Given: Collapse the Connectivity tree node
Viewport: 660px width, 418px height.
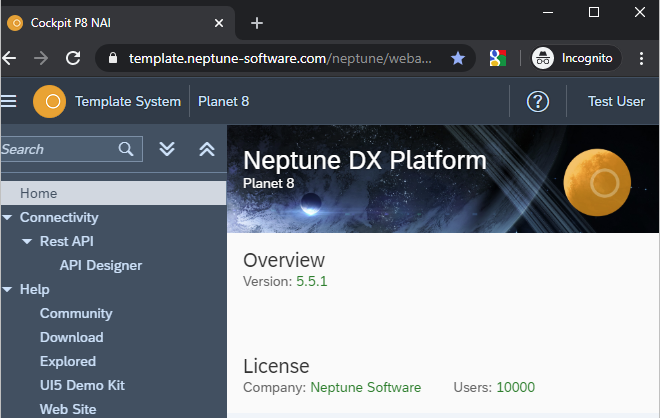Looking at the screenshot, I should [8, 217].
